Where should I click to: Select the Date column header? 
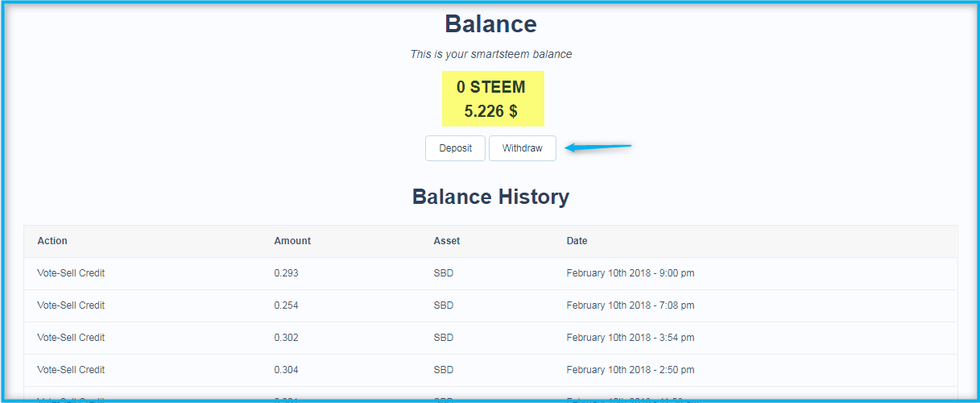[x=577, y=241]
